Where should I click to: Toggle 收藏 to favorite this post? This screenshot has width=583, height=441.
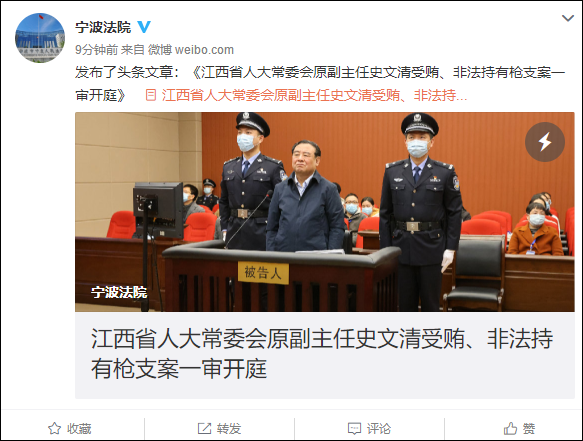pos(70,428)
